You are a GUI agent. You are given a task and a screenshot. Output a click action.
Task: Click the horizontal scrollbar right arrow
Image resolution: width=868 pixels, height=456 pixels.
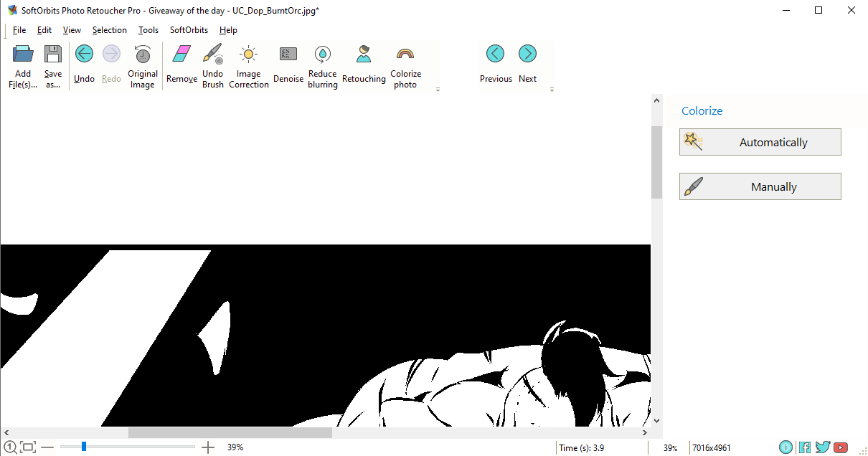646,432
